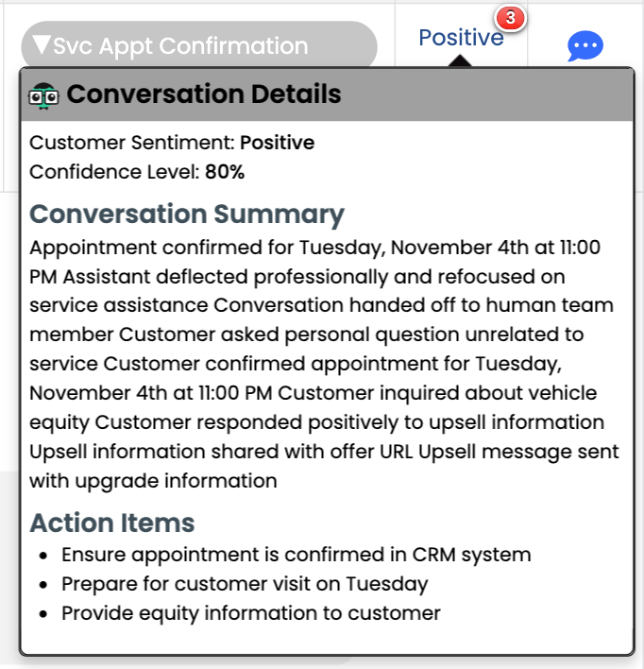This screenshot has height=669, width=644.
Task: Click 'Upsell information shared with offer URL' text
Action: pos(207,452)
